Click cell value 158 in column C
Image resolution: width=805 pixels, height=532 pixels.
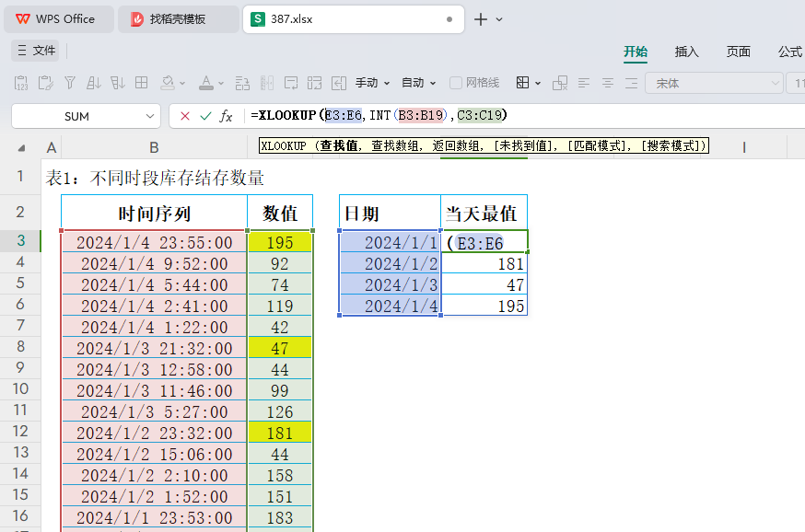tap(280, 475)
